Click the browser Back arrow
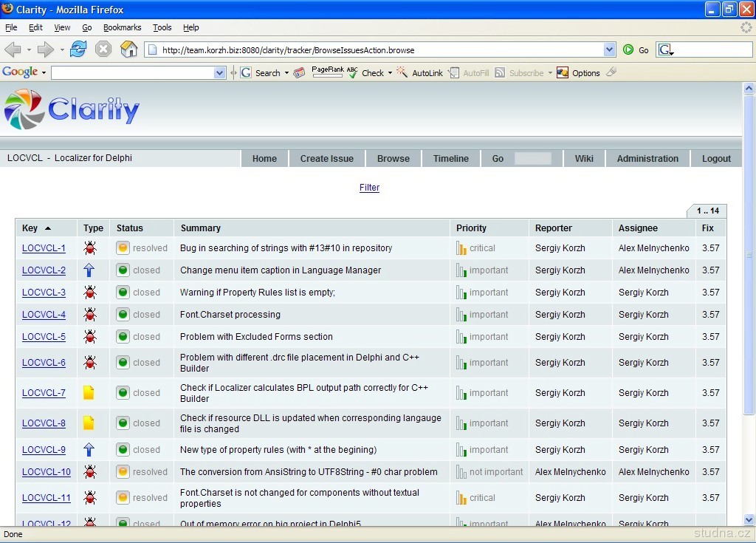Image resolution: width=756 pixels, height=543 pixels. pos(13,49)
